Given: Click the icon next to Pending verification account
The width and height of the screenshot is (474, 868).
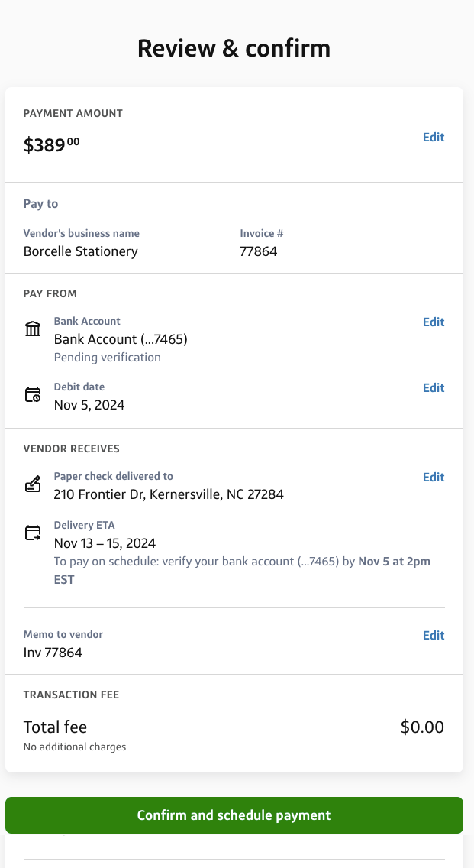Looking at the screenshot, I should coord(33,328).
